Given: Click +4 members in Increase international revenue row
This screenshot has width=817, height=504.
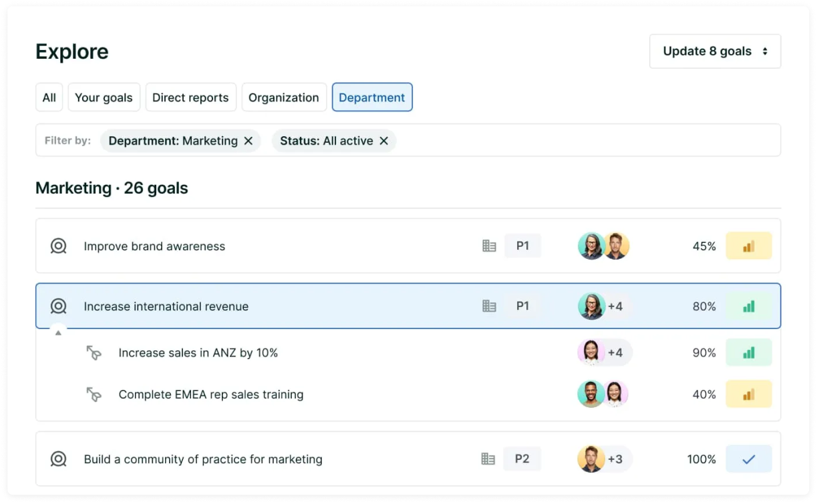Looking at the screenshot, I should (615, 306).
